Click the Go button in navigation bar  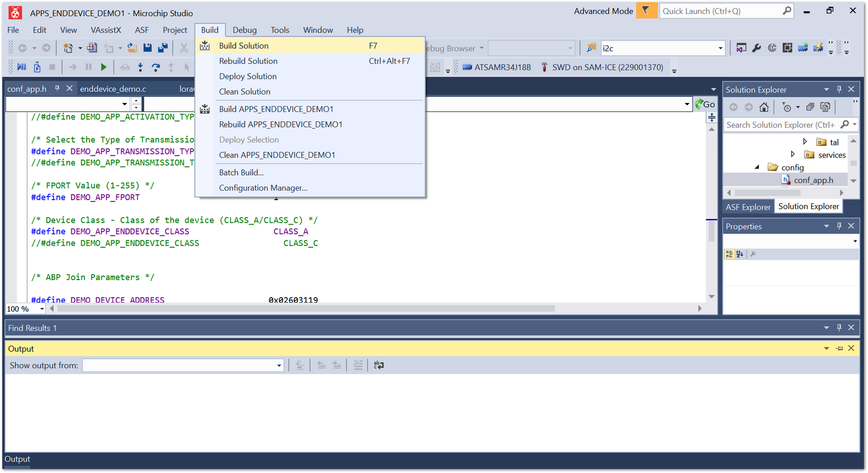tap(705, 104)
